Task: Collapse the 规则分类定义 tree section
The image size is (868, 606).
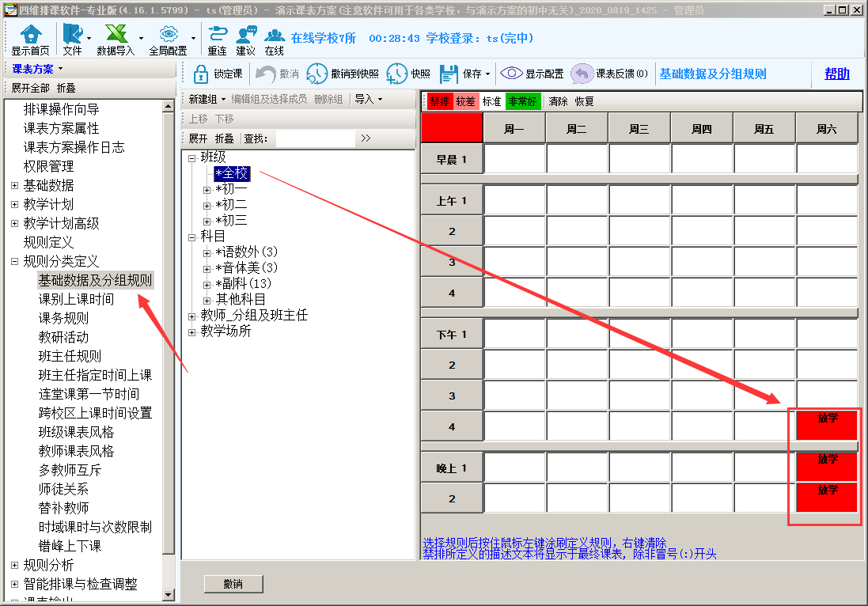Action: click(x=14, y=261)
